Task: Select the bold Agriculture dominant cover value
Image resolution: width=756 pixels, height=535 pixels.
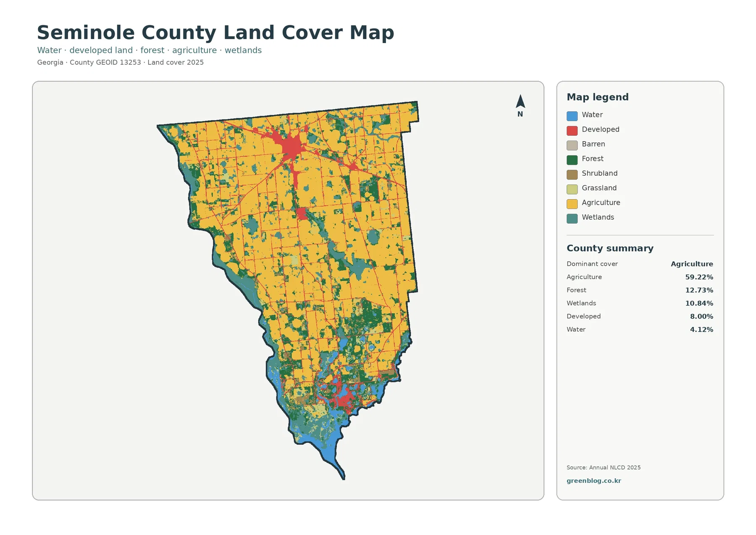Action: point(692,264)
